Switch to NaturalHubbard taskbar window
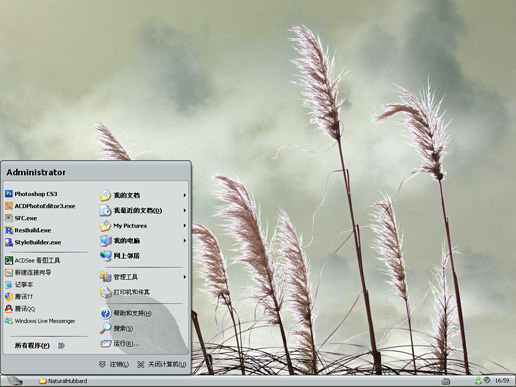 click(63, 381)
